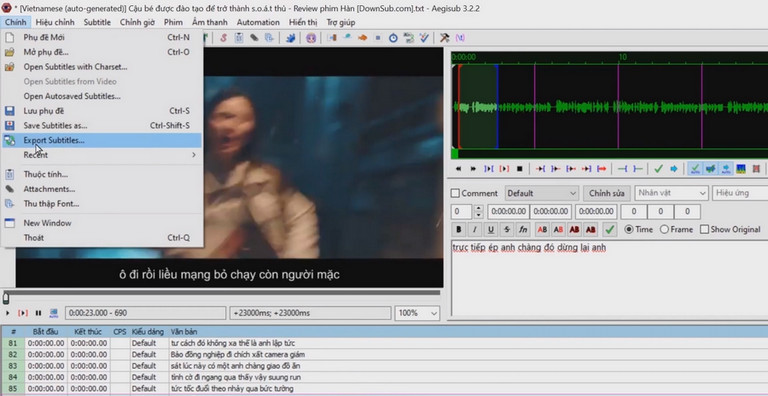Screen dimensions: 768x396
Task: Pause the video with pause button
Action: (38, 313)
